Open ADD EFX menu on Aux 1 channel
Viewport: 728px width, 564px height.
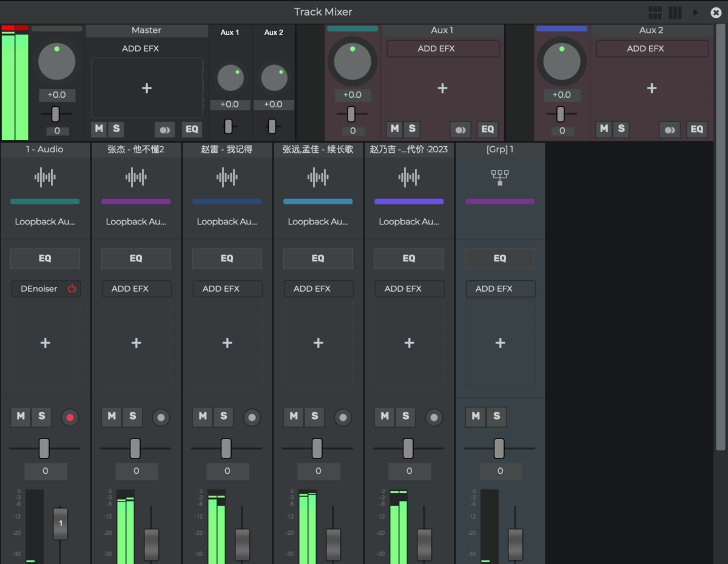(x=443, y=49)
